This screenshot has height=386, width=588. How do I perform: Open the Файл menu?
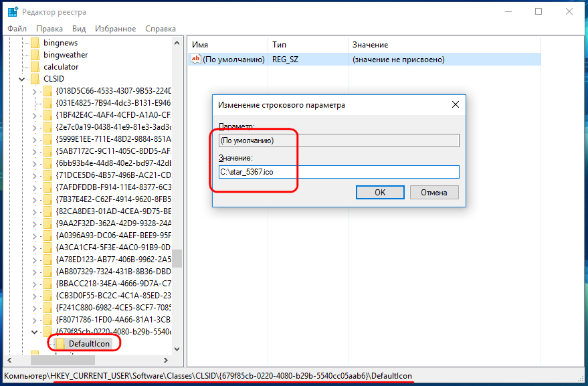pyautogui.click(x=17, y=29)
